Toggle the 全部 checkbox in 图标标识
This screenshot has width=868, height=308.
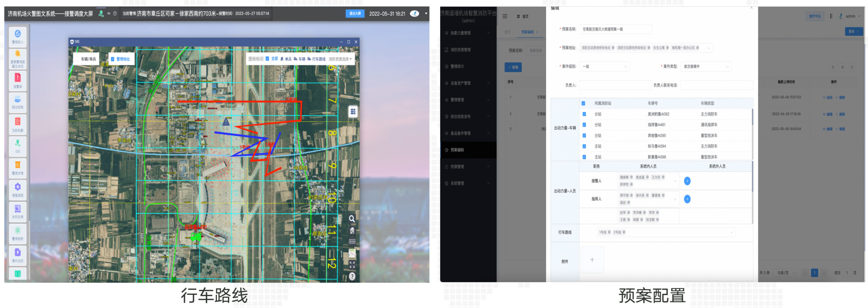pos(267,58)
